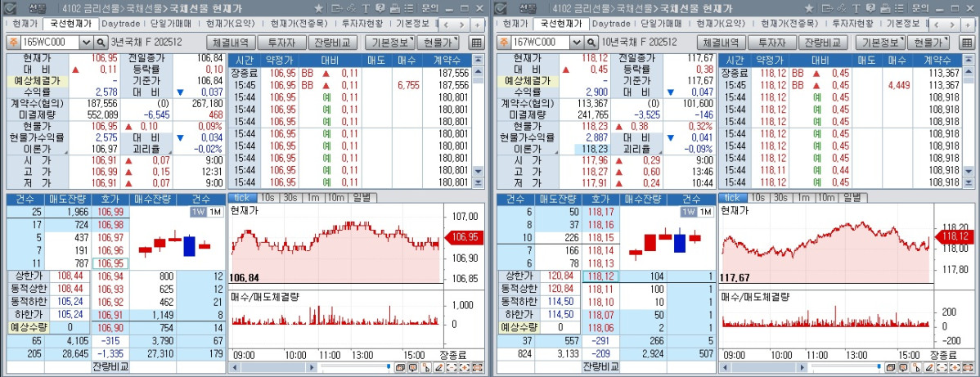Click tab scroll-right arrow in 3년국채 window
This screenshot has height=377, width=980.
[x=462, y=25]
